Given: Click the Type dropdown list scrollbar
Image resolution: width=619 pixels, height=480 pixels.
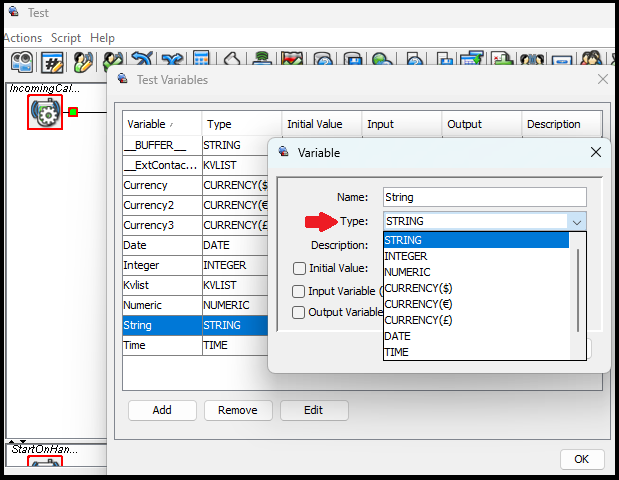Looking at the screenshot, I should pyautogui.click(x=578, y=290).
